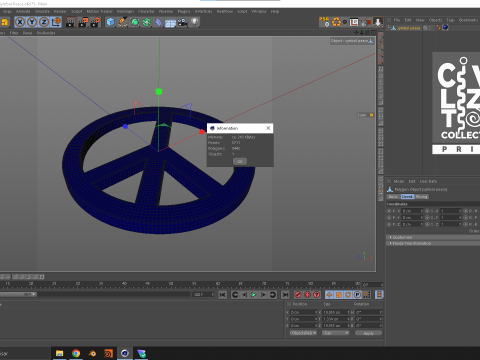Add a floor environment object
480x360 pixels.
(170, 23)
